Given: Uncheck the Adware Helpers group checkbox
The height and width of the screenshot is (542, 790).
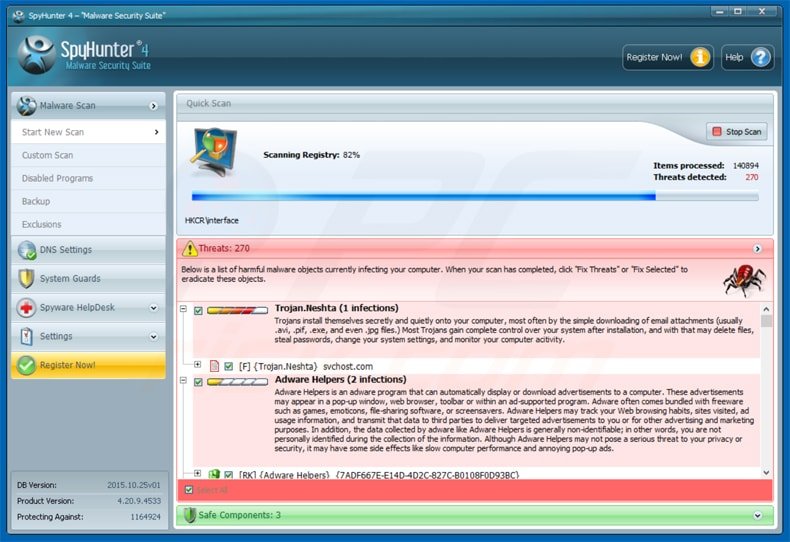Looking at the screenshot, I should click(198, 382).
